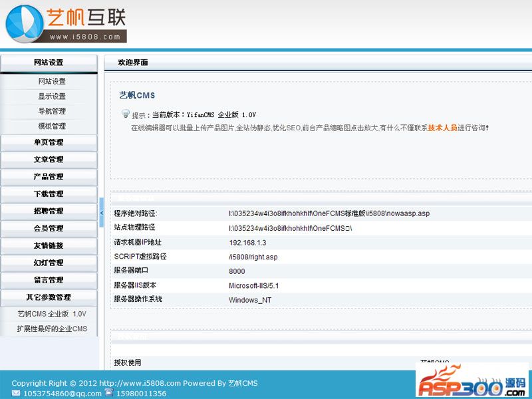Open the 导航管理 submenu item

point(52,111)
